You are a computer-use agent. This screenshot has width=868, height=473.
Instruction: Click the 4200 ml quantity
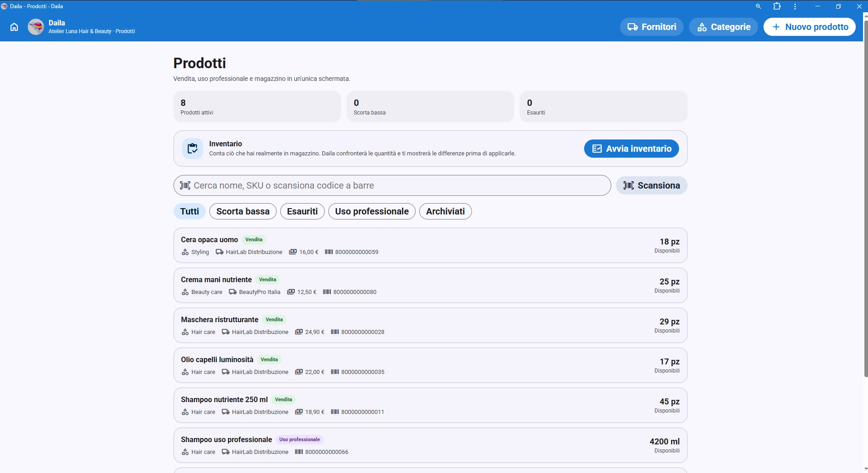(x=665, y=442)
